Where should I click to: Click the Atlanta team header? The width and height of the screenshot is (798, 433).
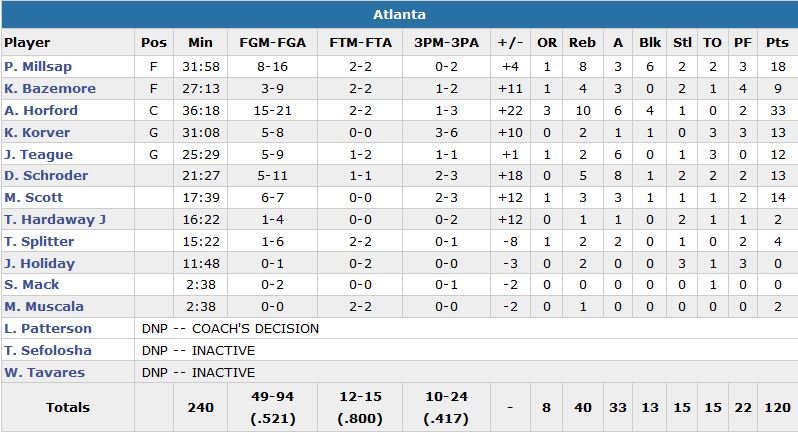tap(399, 15)
